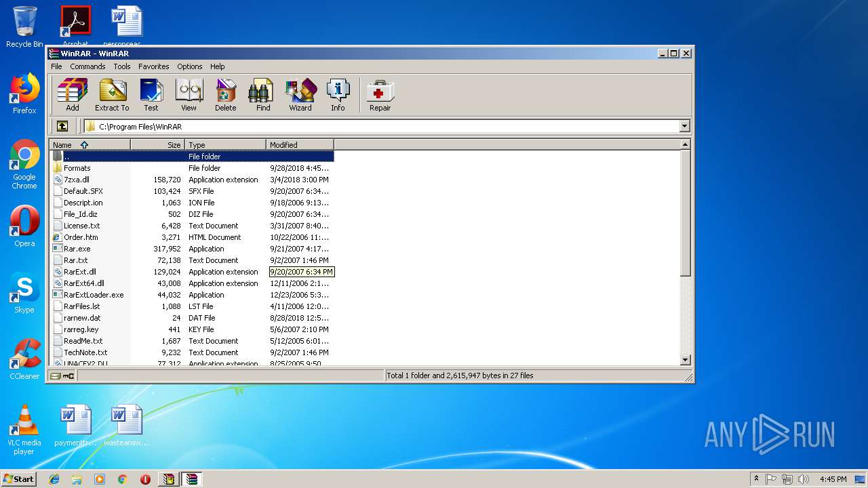
Task: Go up one folder level icon
Action: [x=62, y=126]
